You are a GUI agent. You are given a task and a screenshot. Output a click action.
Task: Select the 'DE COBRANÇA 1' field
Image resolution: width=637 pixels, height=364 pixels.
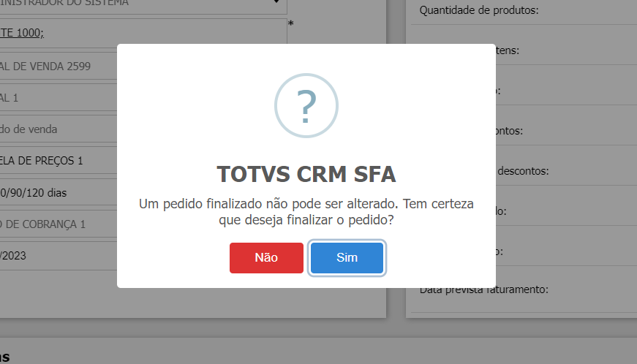pos(45,224)
